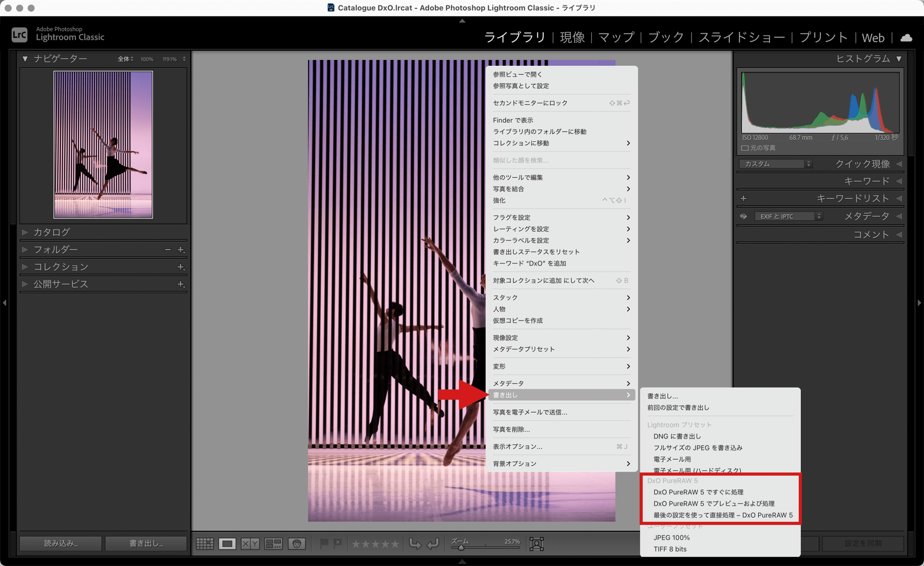Image resolution: width=924 pixels, height=566 pixels.
Task: Expand the クイック現像 panel arrow
Action: [899, 164]
